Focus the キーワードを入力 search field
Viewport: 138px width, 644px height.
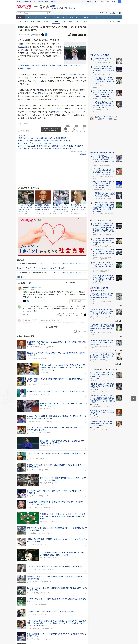[32, 13]
